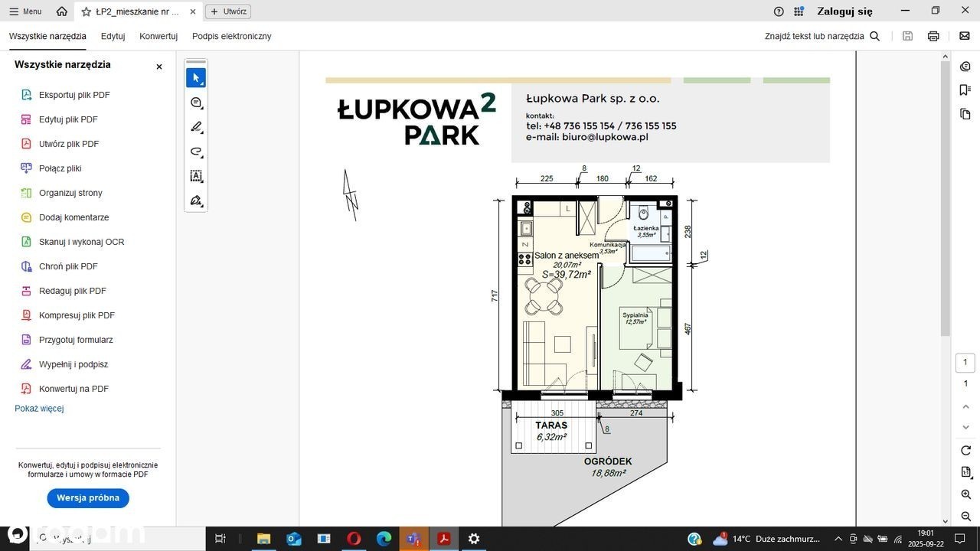The height and width of the screenshot is (551, 980).
Task: Pick the highlighter pen tool
Action: click(196, 127)
